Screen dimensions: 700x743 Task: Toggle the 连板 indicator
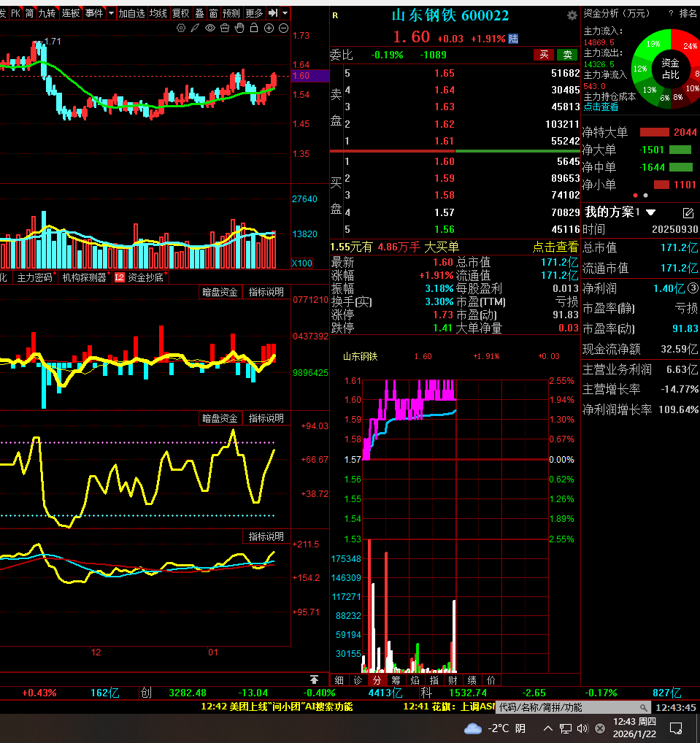tap(71, 13)
